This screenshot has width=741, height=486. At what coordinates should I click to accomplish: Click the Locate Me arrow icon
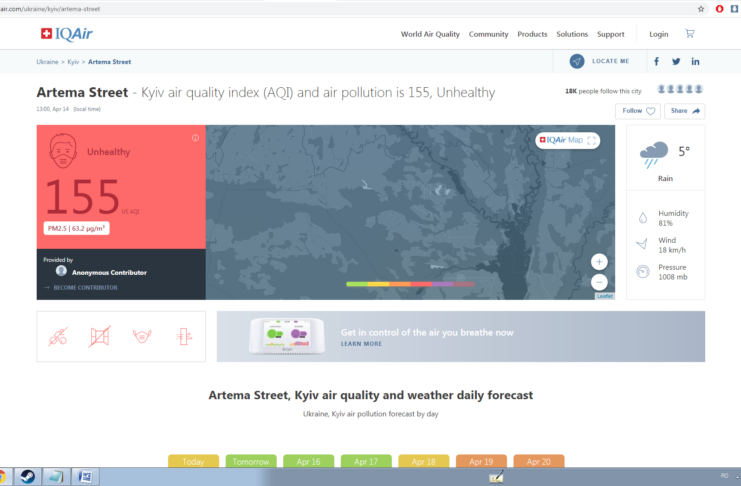coord(577,61)
